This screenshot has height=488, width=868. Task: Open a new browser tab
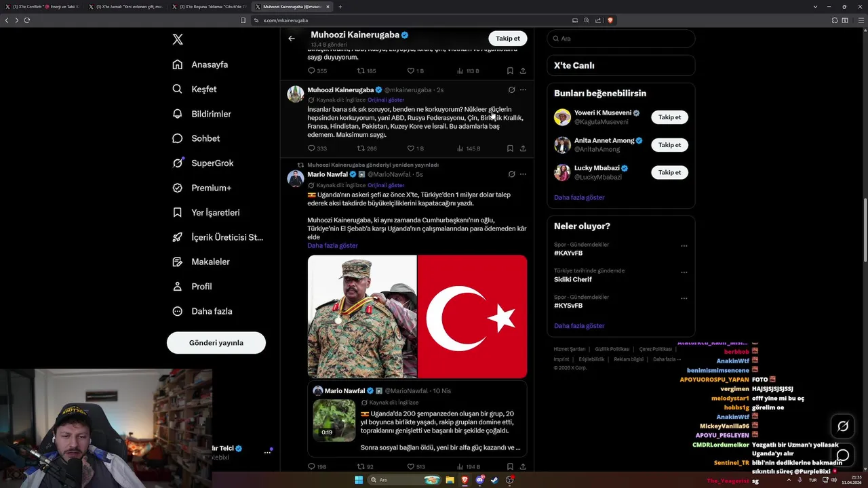[340, 7]
